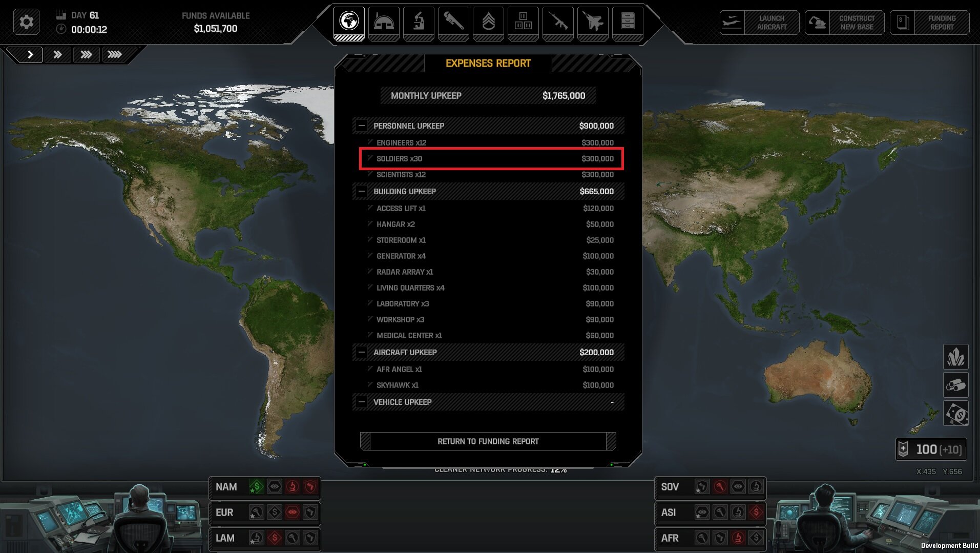The image size is (980, 553).
Task: Select the Access Lift x1 row
Action: pyautogui.click(x=491, y=208)
